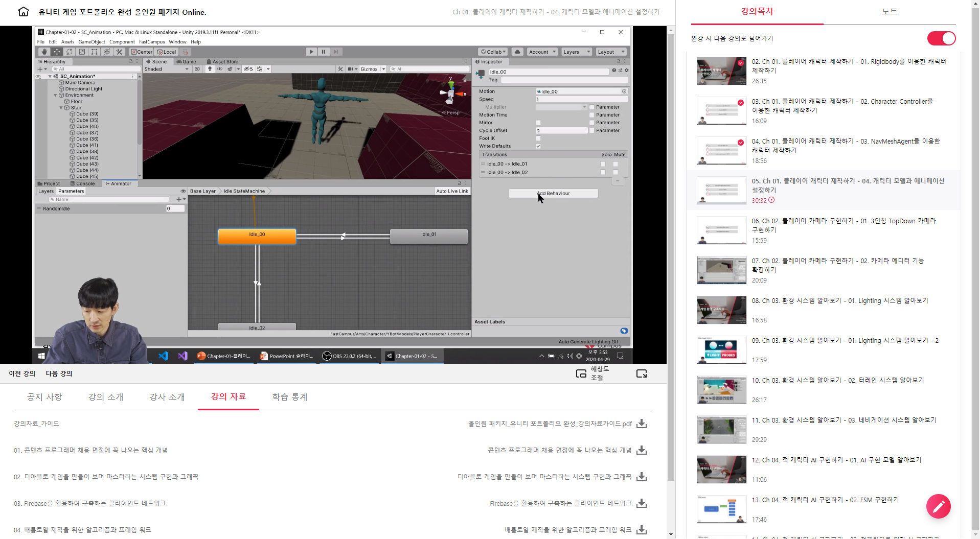
Task: Open the Collab dropdown
Action: click(x=493, y=52)
